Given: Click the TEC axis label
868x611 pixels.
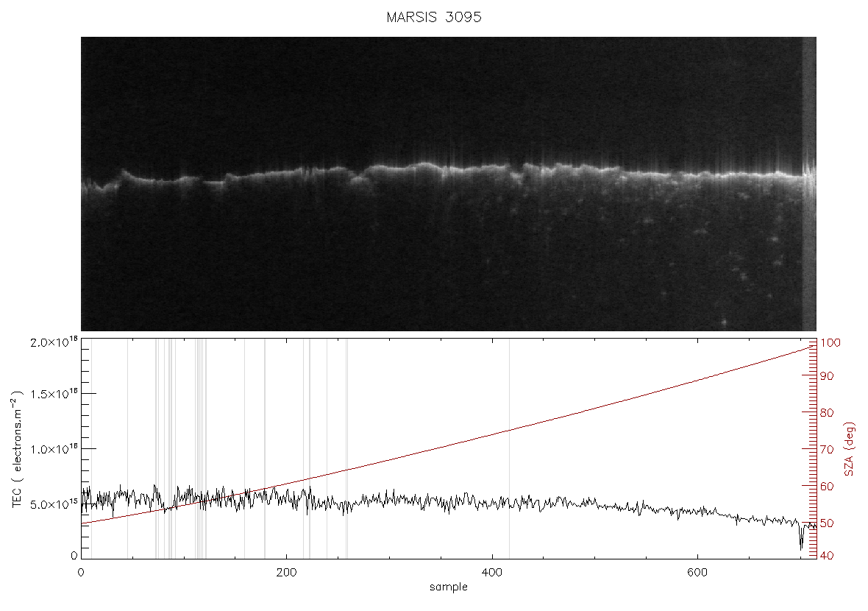Looking at the screenshot, I should click(17, 449).
